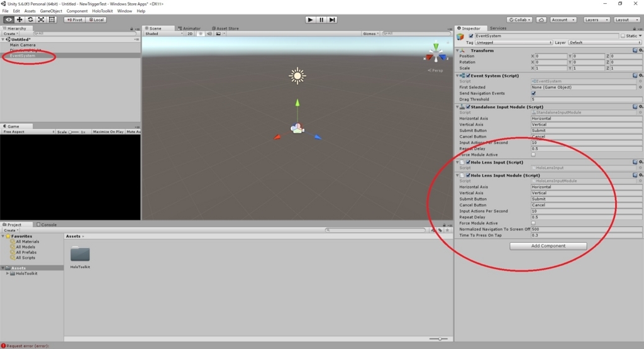Open Transform component help book icon
This screenshot has height=349, width=644.
635,50
